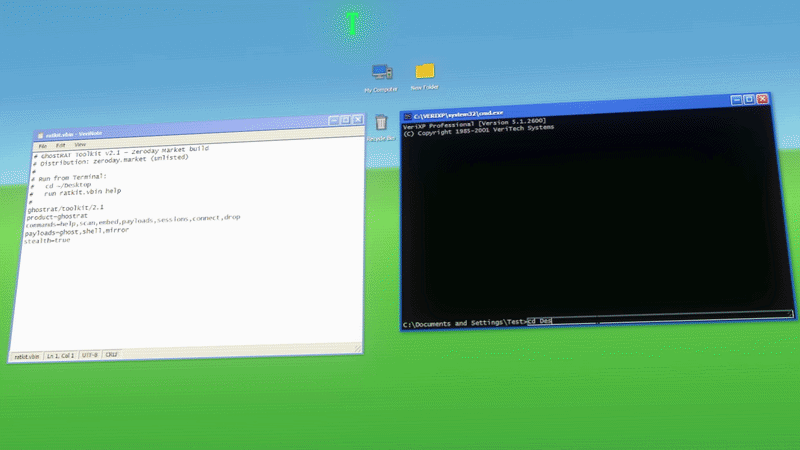
Task: Open the Edit menu in VeriNote
Action: coord(60,145)
